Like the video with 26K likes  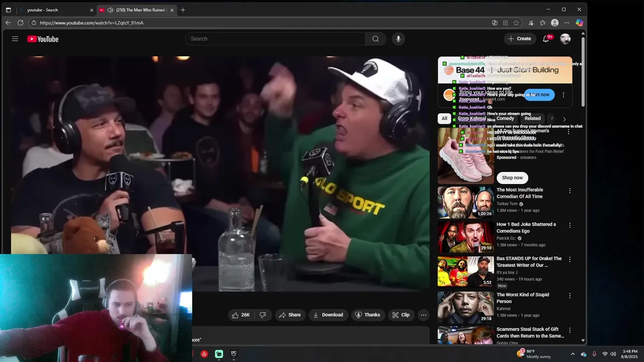[240, 315]
